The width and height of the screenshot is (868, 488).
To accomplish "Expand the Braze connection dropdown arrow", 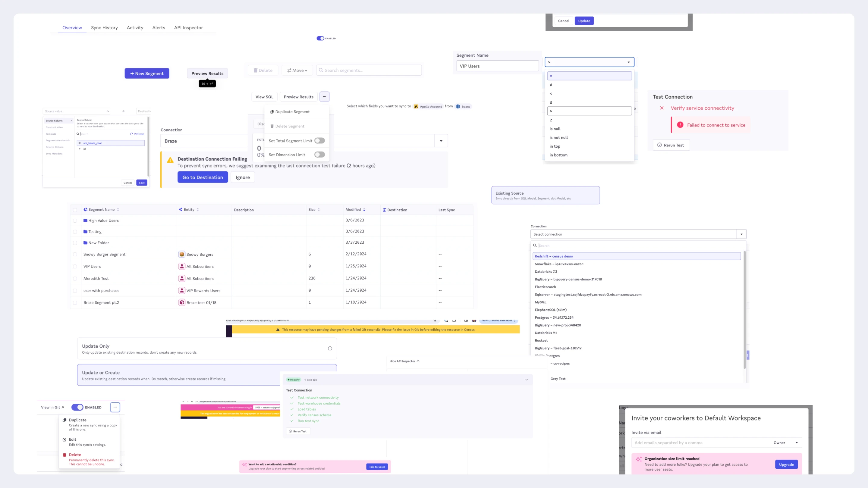I will [x=441, y=141].
